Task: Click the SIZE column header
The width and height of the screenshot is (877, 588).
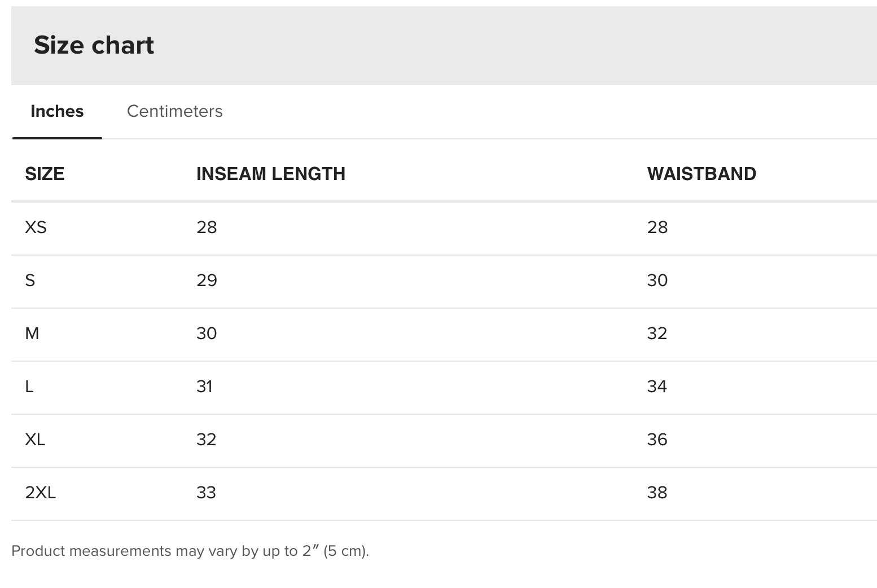Action: (45, 174)
